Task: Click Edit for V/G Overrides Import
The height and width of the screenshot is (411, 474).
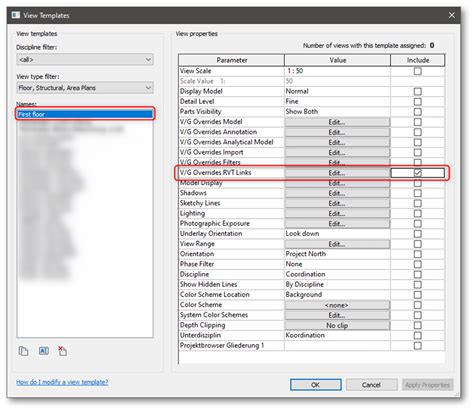Action: 337,153
